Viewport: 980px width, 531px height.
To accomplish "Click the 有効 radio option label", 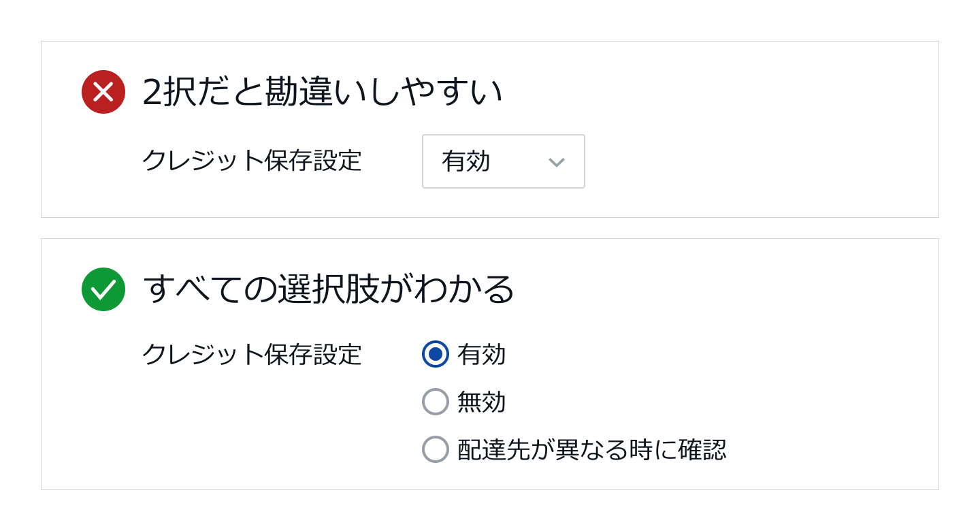I will tap(482, 354).
